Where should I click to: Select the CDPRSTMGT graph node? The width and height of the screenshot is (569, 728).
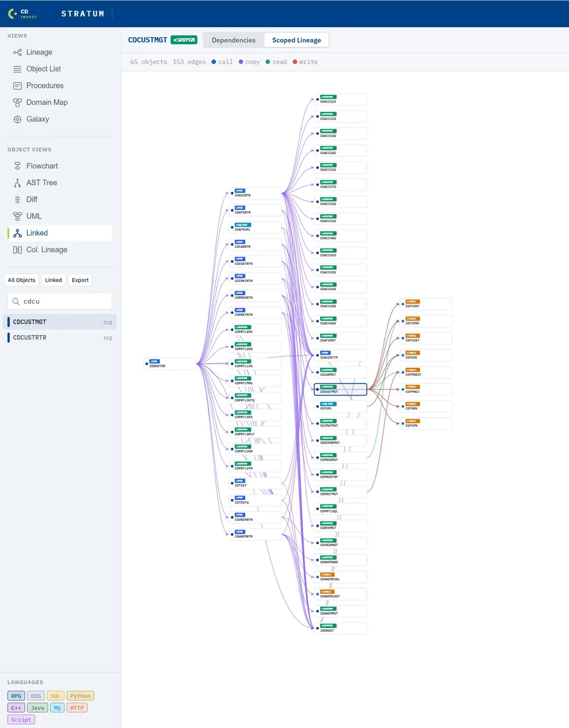click(341, 492)
